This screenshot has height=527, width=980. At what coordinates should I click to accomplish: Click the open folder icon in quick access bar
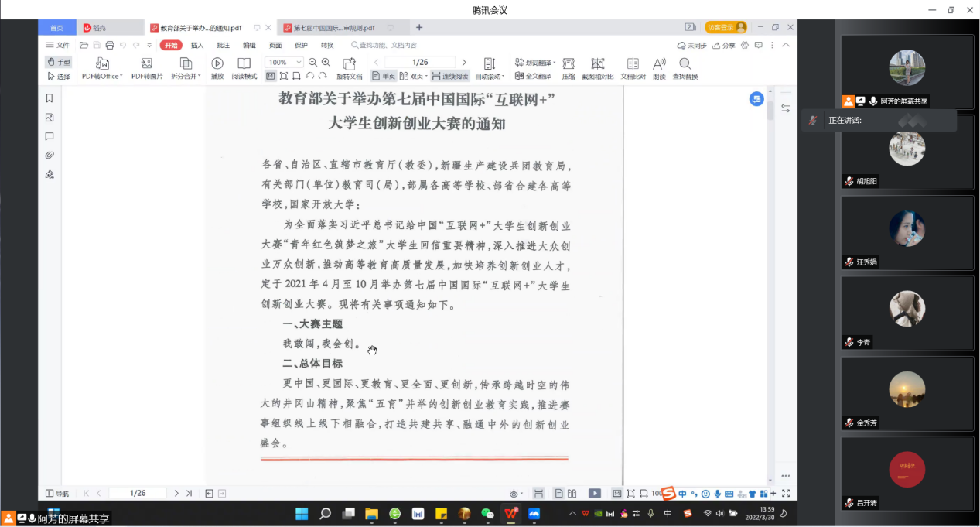(84, 45)
